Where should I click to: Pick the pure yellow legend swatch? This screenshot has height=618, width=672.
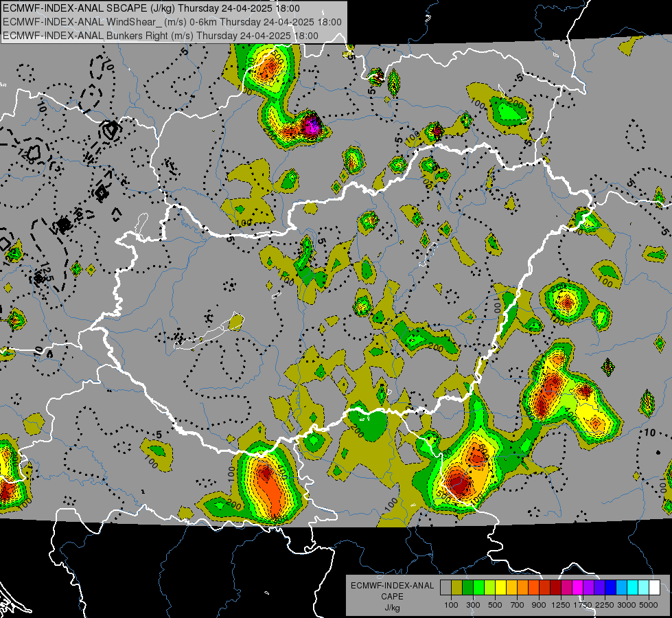[x=501, y=587]
